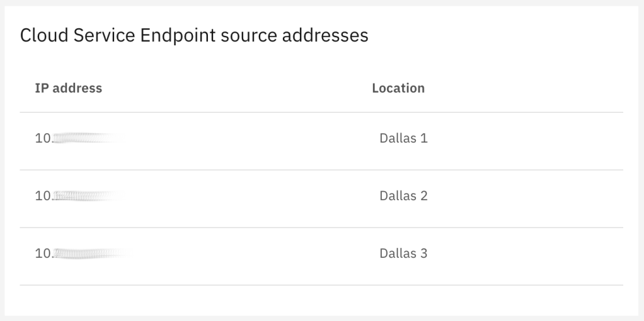This screenshot has width=644, height=321.
Task: Click the "Location" column header
Action: (398, 88)
